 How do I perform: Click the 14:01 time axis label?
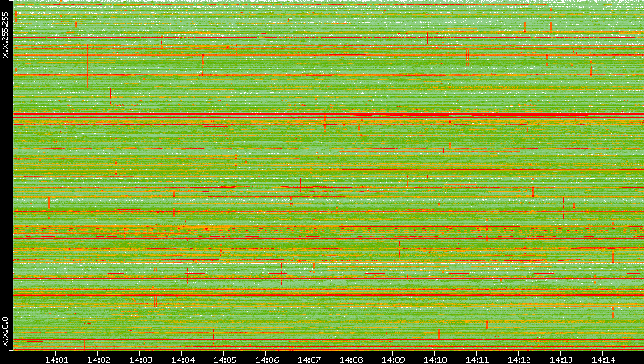point(56,360)
